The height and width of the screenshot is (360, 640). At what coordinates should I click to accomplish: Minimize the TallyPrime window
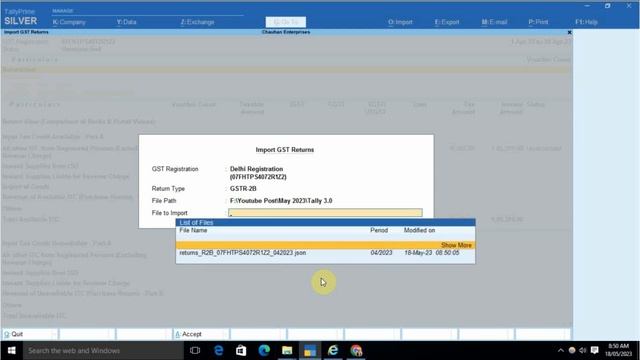pyautogui.click(x=587, y=6)
